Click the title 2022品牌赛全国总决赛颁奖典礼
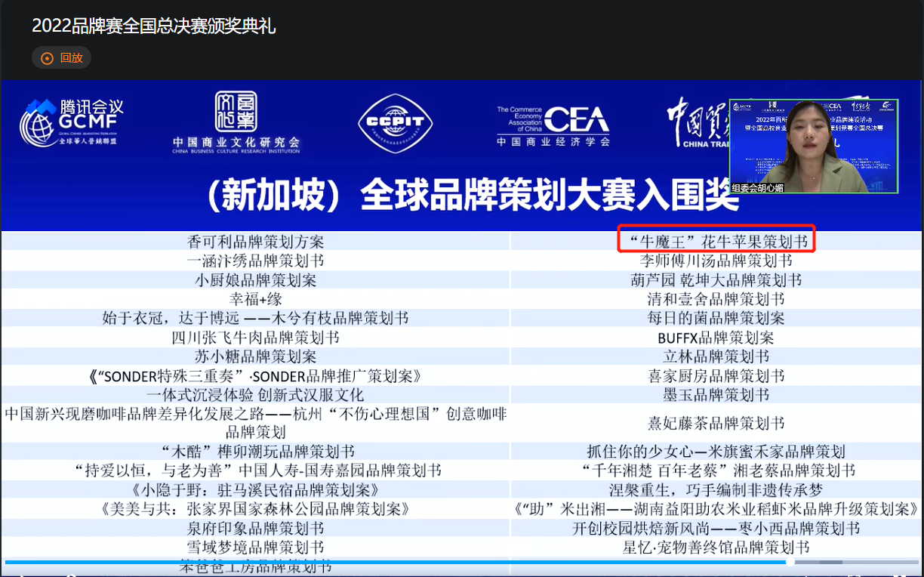Image resolution: width=924 pixels, height=577 pixels. [x=154, y=26]
